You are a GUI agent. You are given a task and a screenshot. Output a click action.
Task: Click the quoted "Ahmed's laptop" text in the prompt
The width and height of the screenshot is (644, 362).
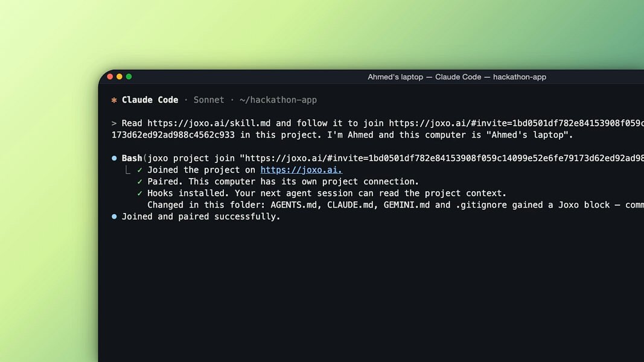tap(527, 135)
